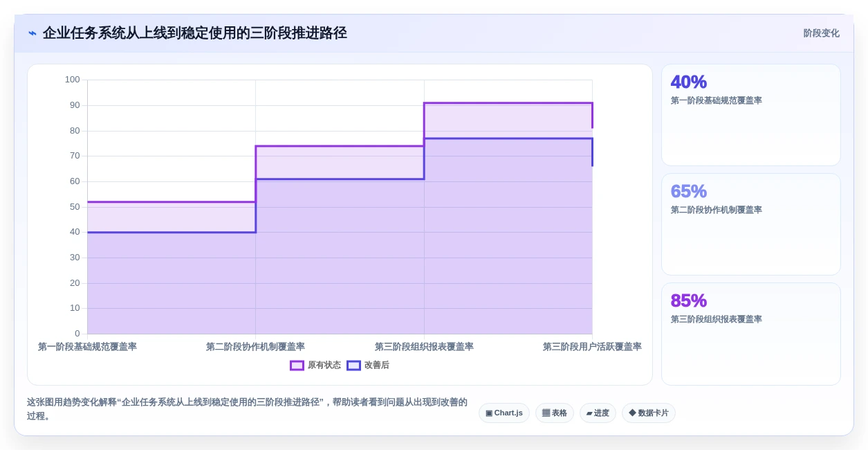Open the 65% stat card
The image size is (868, 450).
coord(751,224)
